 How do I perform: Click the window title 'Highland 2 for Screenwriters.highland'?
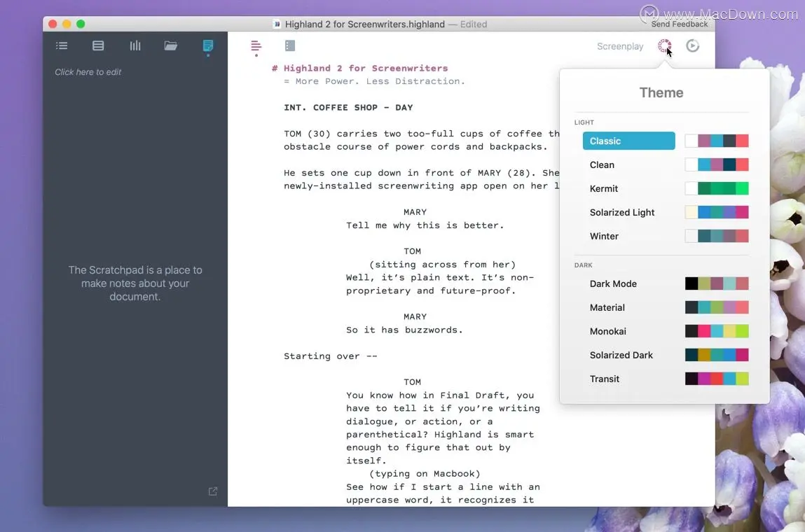(364, 24)
